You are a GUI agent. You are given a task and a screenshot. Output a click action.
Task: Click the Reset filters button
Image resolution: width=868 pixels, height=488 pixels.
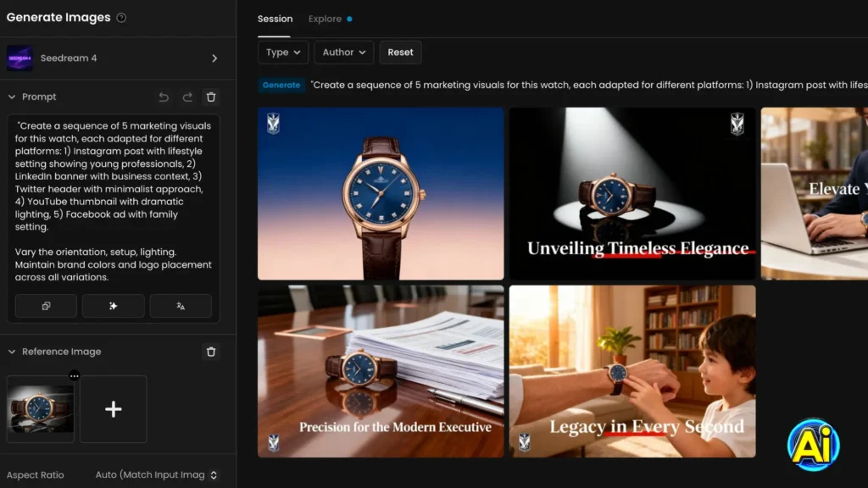pyautogui.click(x=400, y=53)
